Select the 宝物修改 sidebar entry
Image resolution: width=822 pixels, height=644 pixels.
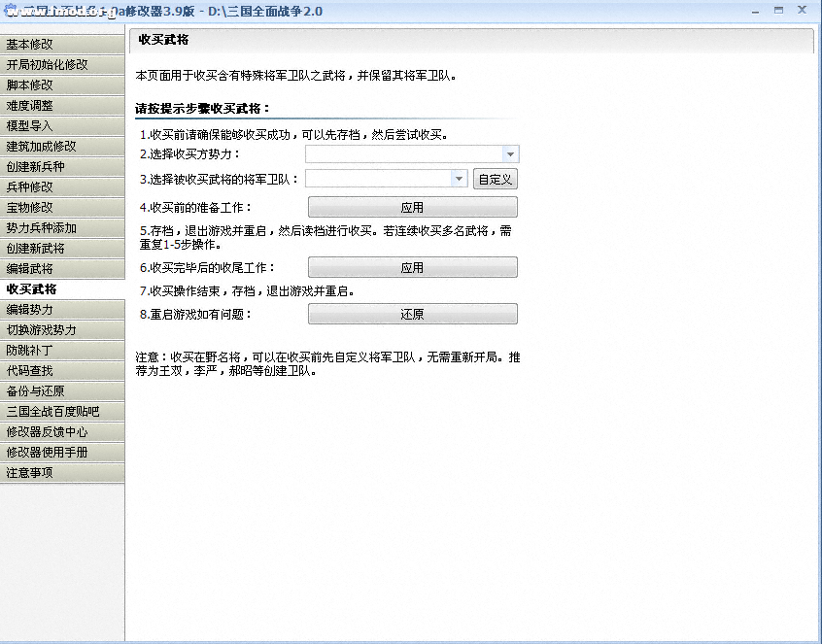click(62, 207)
